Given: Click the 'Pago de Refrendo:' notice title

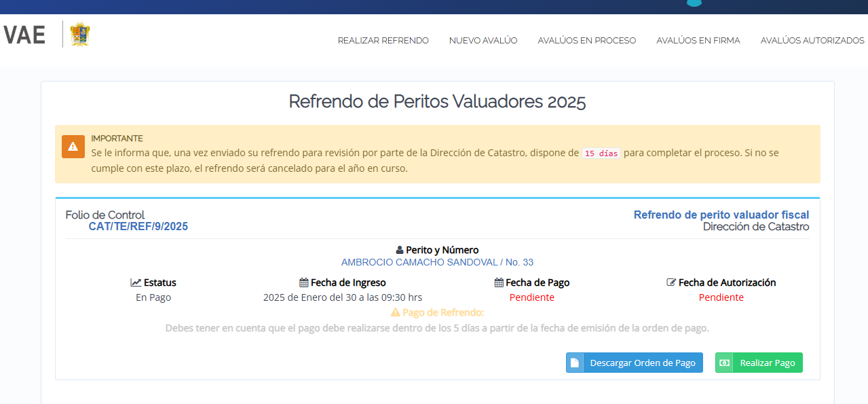Looking at the screenshot, I should coord(443,312).
